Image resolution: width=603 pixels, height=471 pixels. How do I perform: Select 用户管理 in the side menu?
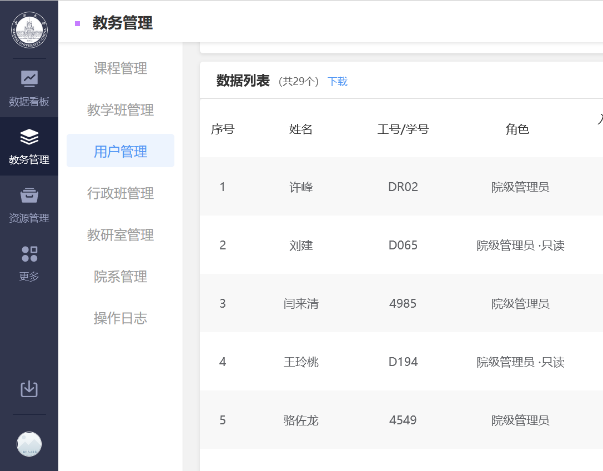[x=120, y=151]
